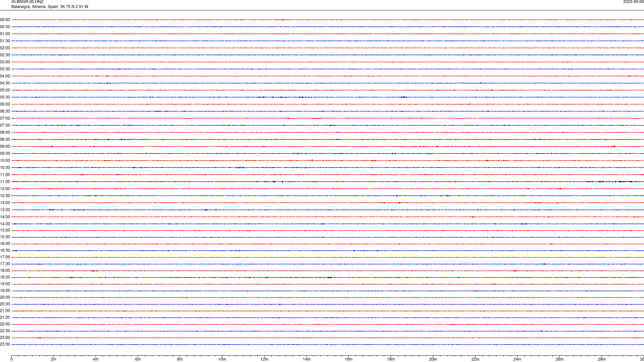The image size is (644, 362).
Task: Select the 23:00 time row label
Action: click(5, 338)
